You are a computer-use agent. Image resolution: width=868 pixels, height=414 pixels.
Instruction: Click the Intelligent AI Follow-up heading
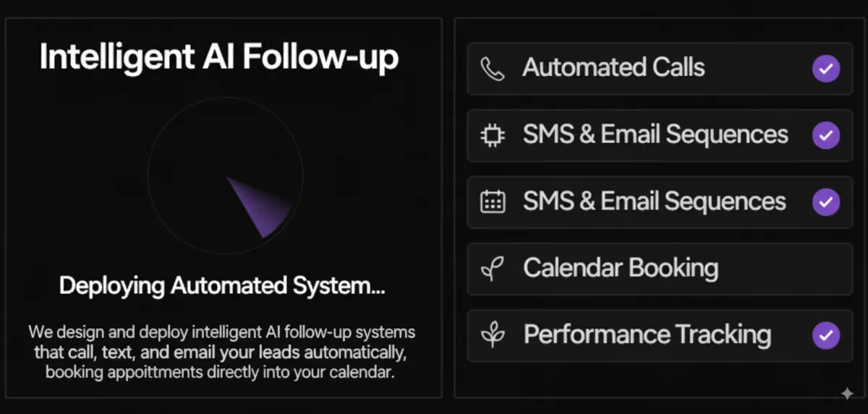click(218, 57)
